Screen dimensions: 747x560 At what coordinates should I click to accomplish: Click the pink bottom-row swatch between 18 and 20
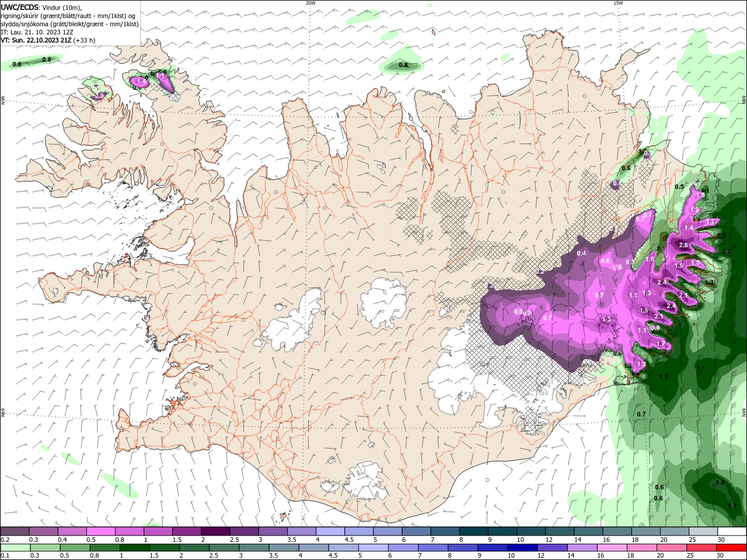coord(641,548)
